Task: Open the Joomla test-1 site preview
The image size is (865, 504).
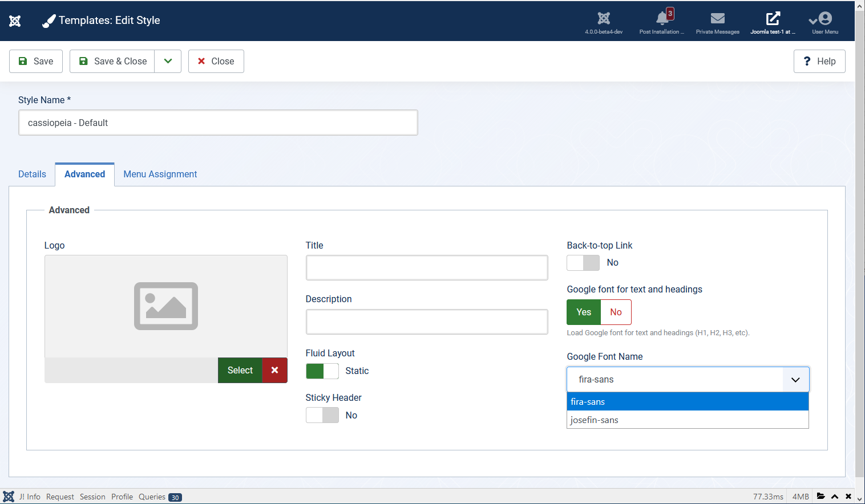Action: (773, 22)
